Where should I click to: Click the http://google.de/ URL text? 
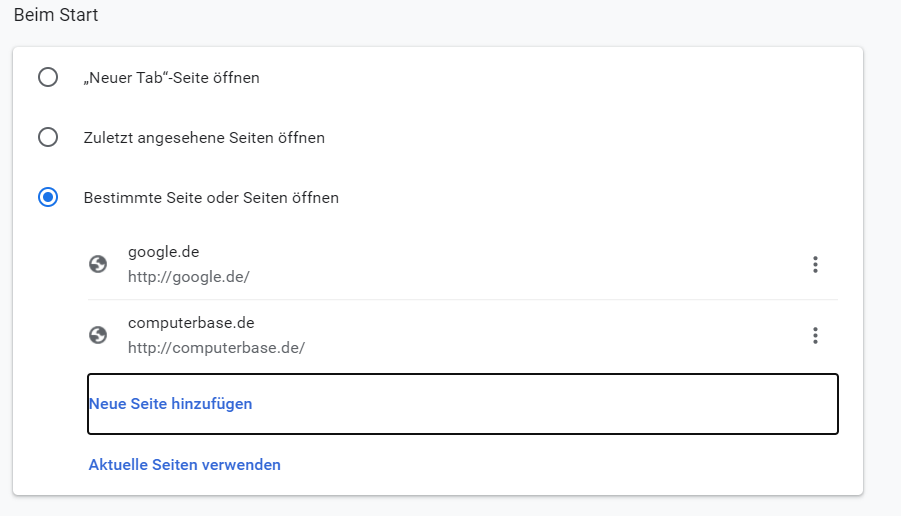pos(188,276)
